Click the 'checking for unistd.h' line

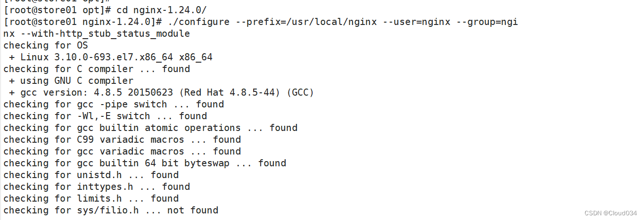91,175
